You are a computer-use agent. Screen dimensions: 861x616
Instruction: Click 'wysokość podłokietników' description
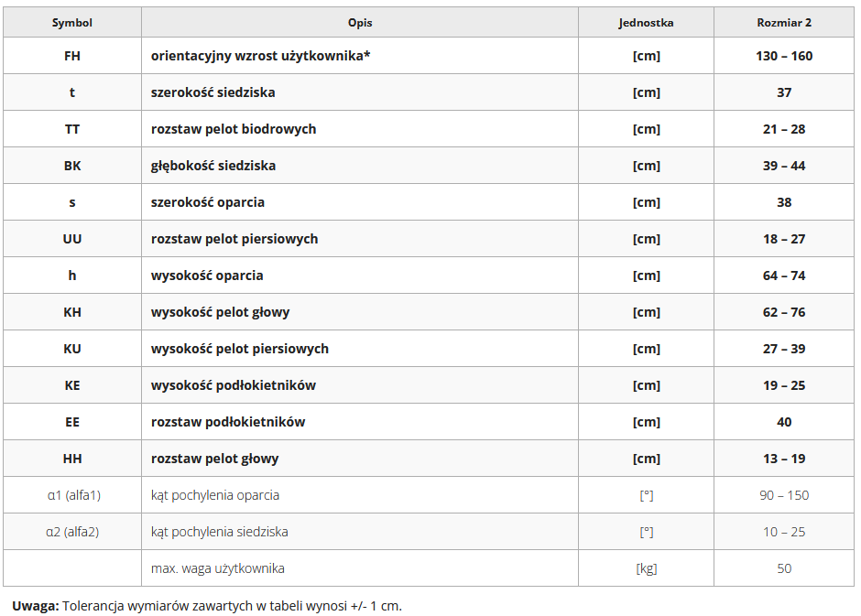pyautogui.click(x=234, y=385)
